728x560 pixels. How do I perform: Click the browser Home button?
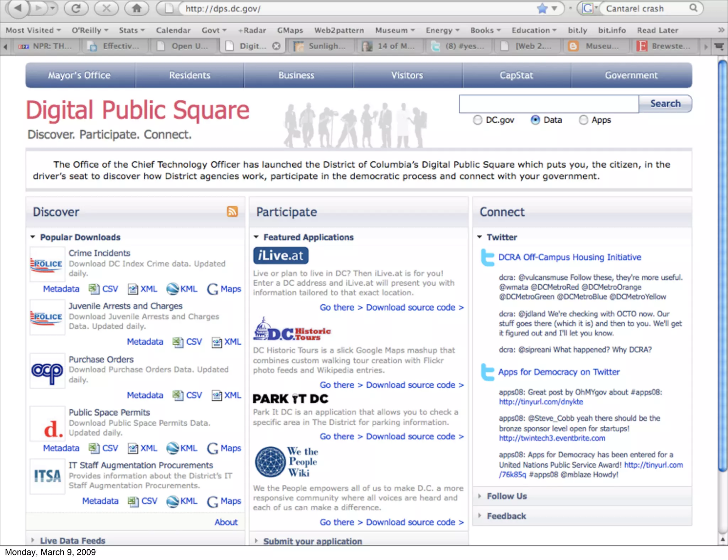[136, 8]
